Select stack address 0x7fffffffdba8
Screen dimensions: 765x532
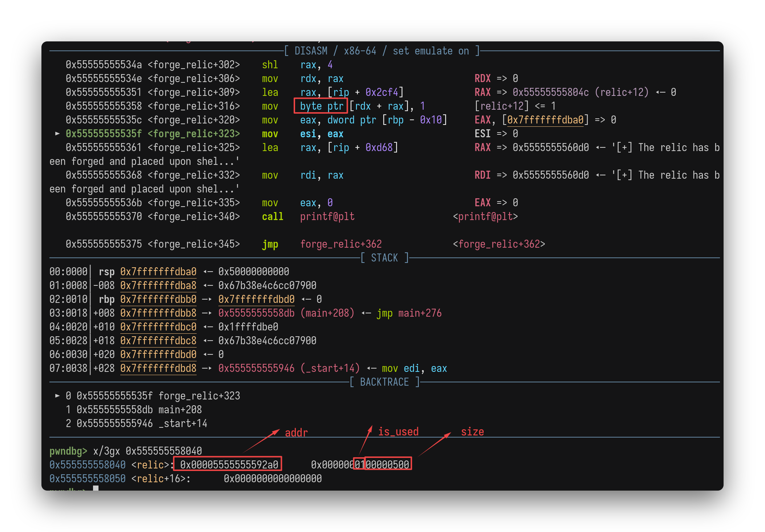pos(158,285)
